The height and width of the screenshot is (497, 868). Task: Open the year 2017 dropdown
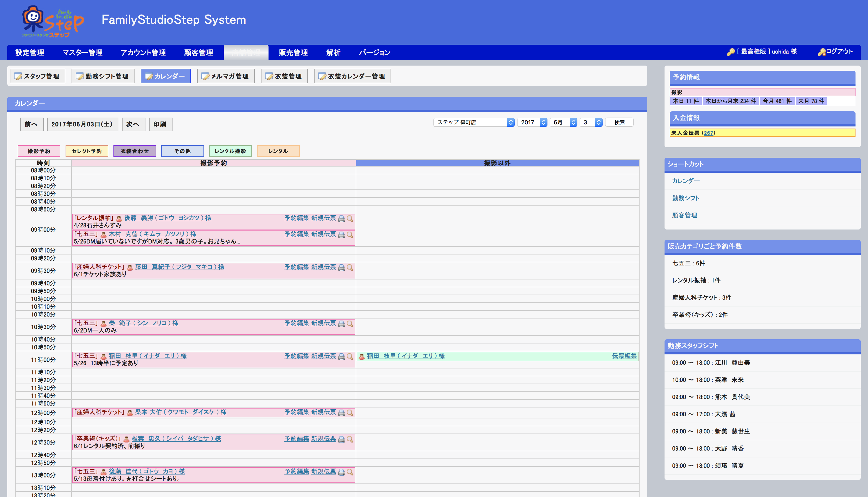[x=532, y=122]
